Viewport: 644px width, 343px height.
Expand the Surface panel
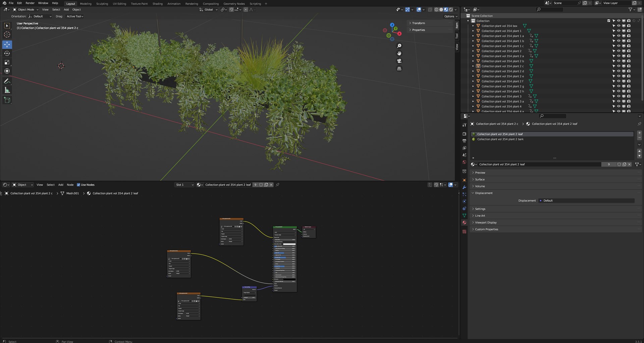[555, 180]
